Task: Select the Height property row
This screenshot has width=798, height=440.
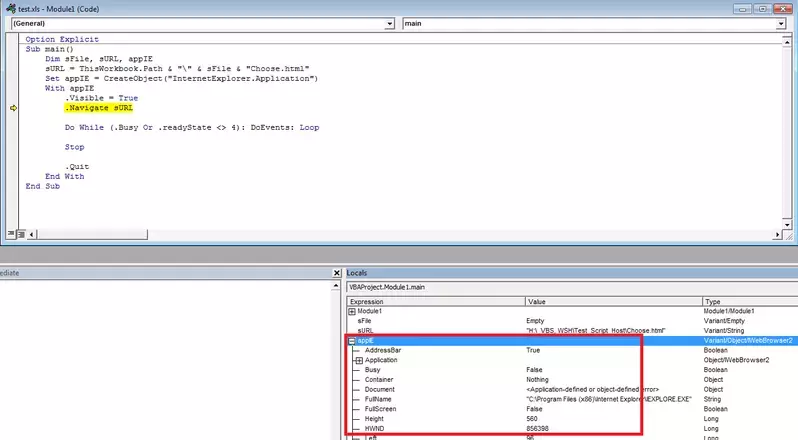Action: 572,419
